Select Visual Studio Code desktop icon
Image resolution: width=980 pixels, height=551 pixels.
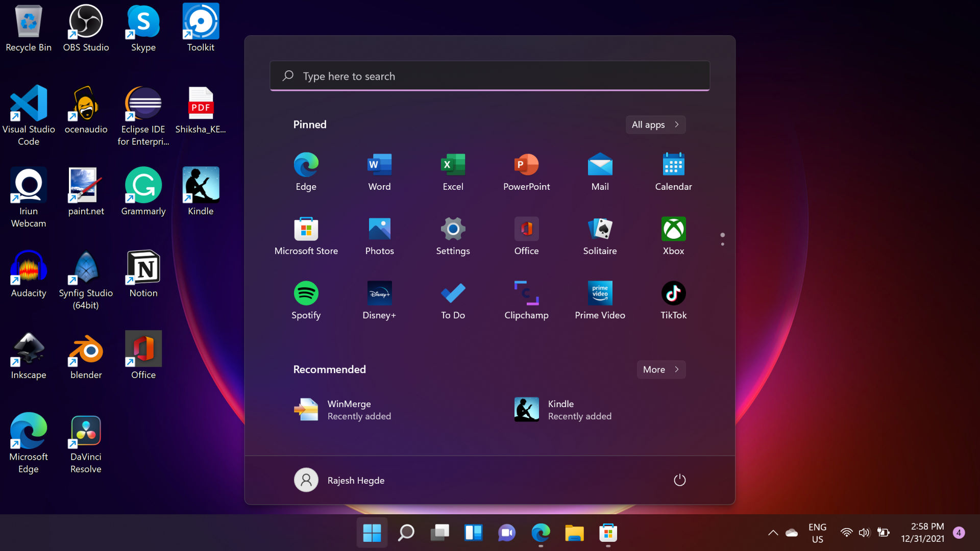[29, 116]
